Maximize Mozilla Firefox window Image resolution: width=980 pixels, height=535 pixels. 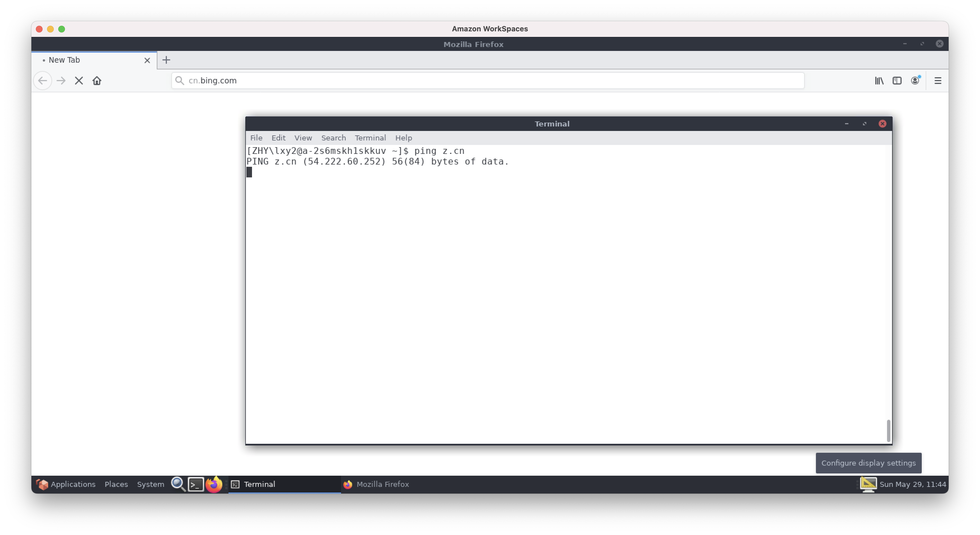tap(922, 44)
